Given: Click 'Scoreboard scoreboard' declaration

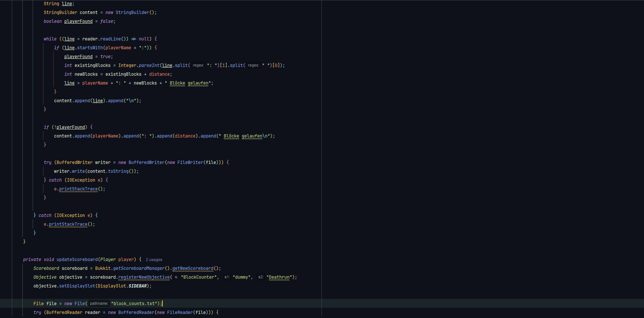Looking at the screenshot, I should (61, 268).
